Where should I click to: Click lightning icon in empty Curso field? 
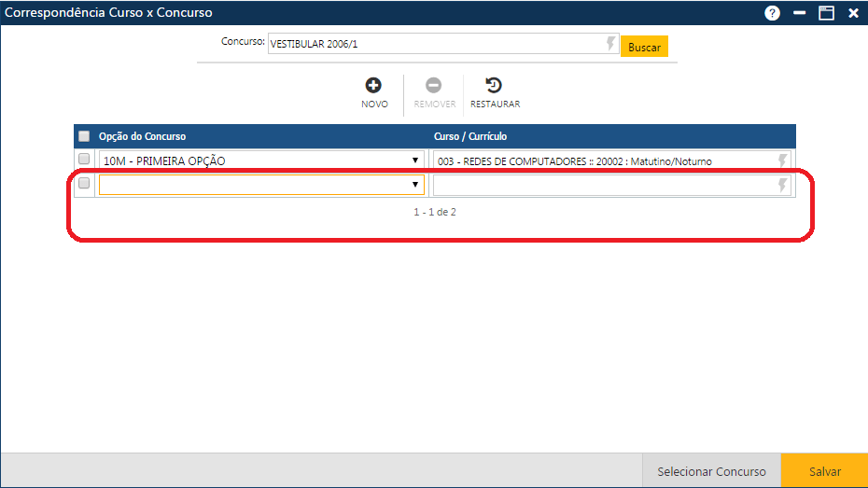point(783,185)
